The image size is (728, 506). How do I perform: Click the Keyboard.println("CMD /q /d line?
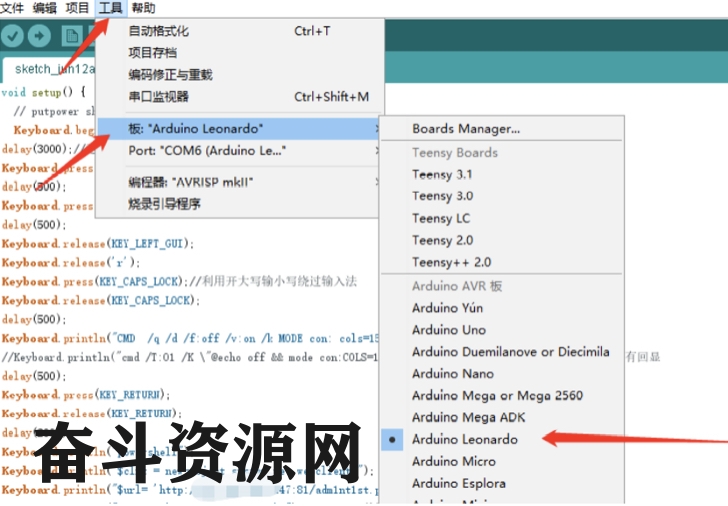pos(190,338)
